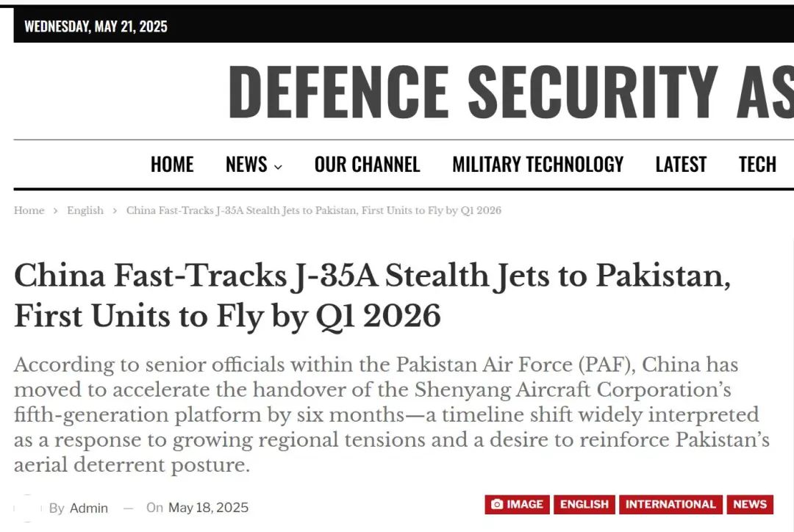Go to OUR CHANNEL page
The width and height of the screenshot is (794, 532).
[x=367, y=165]
